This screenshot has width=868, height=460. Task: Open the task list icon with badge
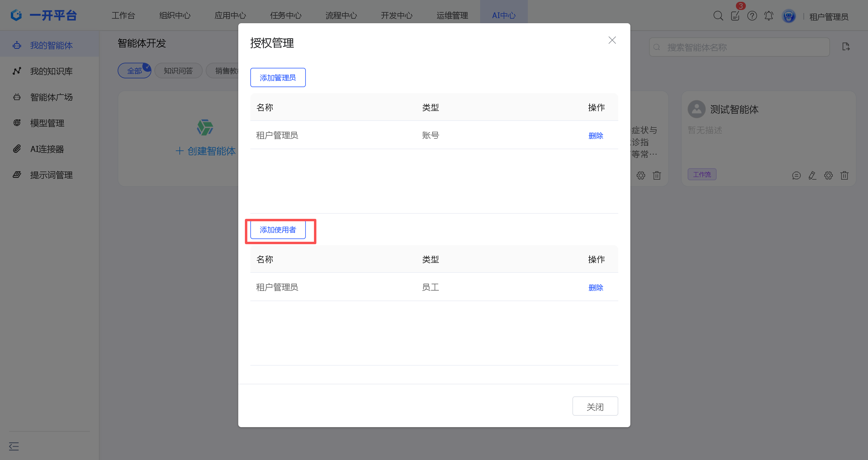(x=735, y=16)
